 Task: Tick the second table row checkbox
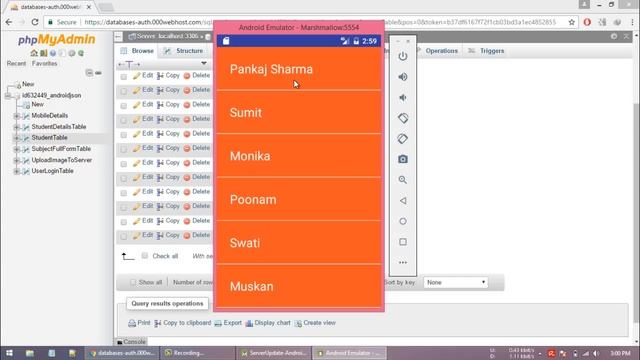point(124,91)
